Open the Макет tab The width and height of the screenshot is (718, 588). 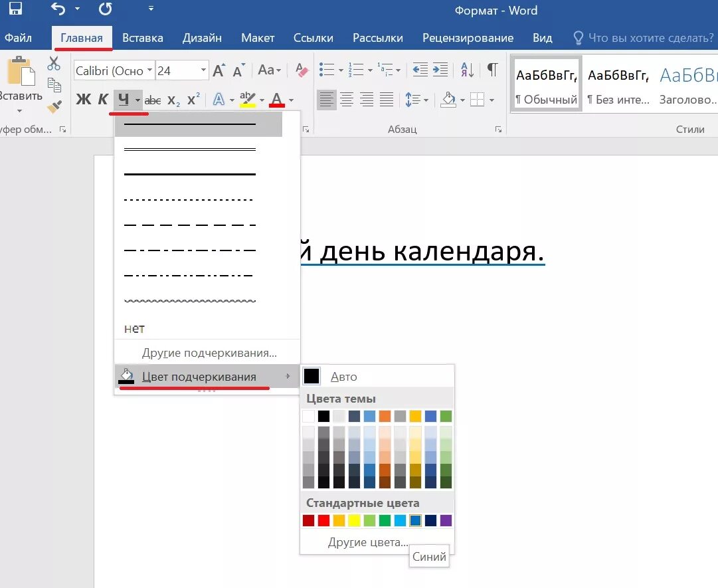click(258, 38)
